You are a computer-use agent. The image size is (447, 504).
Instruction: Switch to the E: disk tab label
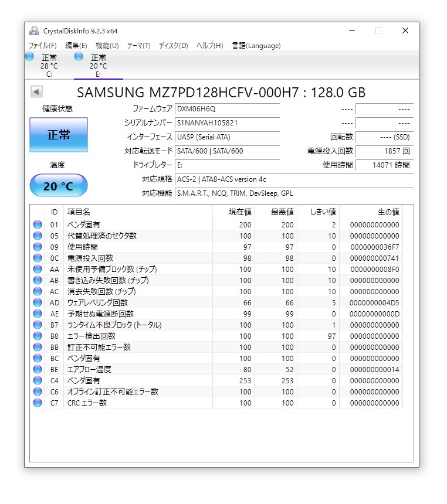click(x=98, y=74)
